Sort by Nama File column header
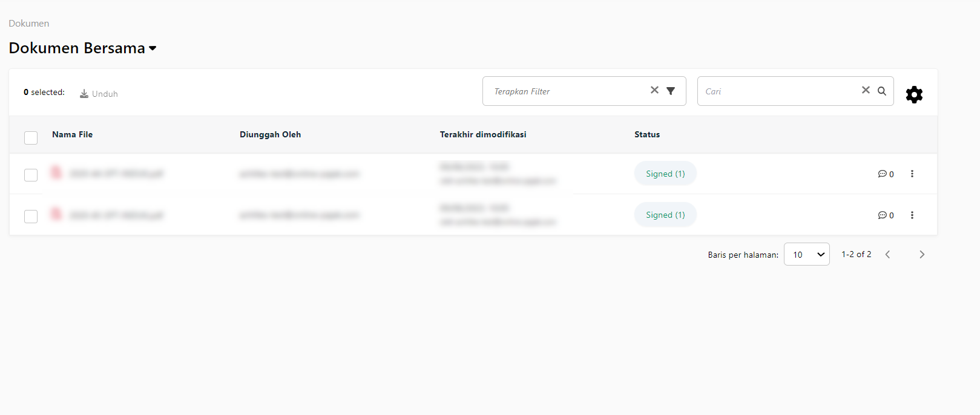Viewport: 980px width, 415px height. (73, 135)
